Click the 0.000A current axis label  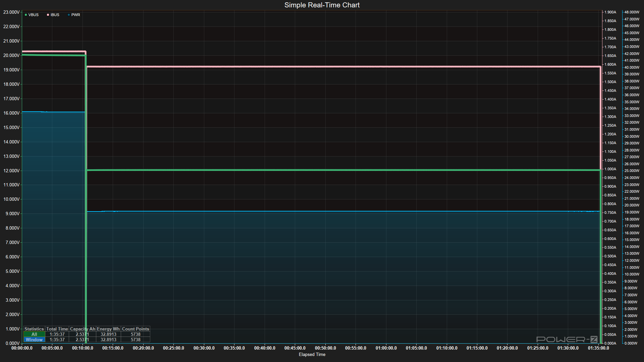[x=610, y=343]
